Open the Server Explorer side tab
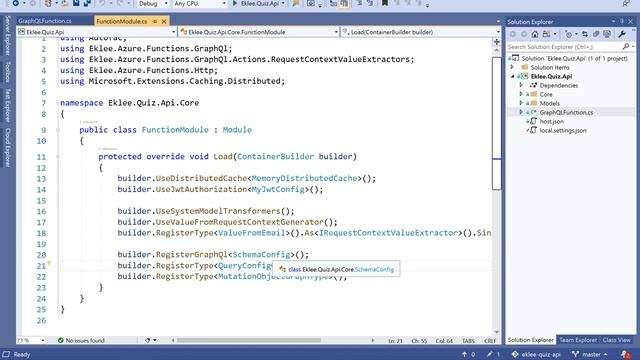The height and width of the screenshot is (360, 640). 7,36
